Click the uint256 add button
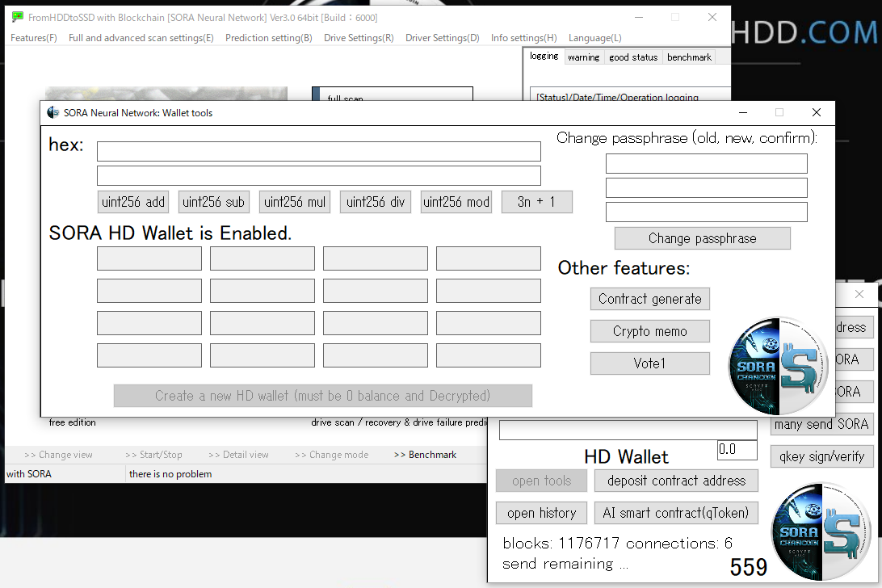Viewport: 882px width, 588px height. pos(133,202)
